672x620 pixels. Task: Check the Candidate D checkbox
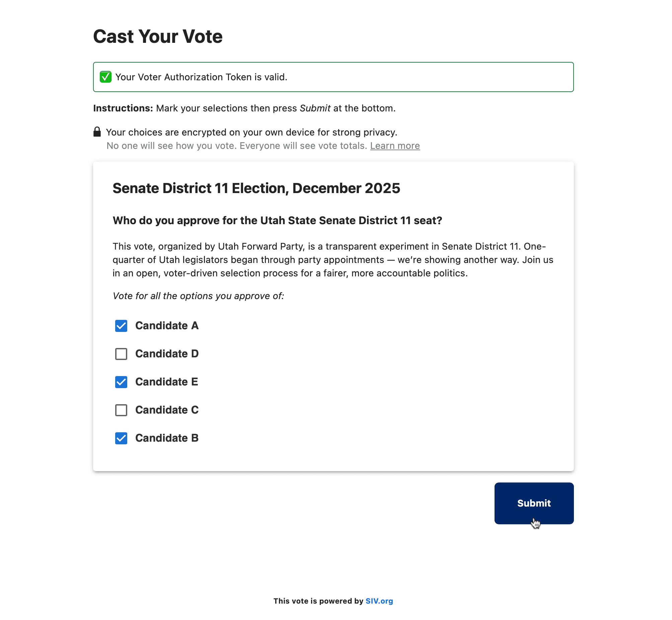tap(121, 354)
